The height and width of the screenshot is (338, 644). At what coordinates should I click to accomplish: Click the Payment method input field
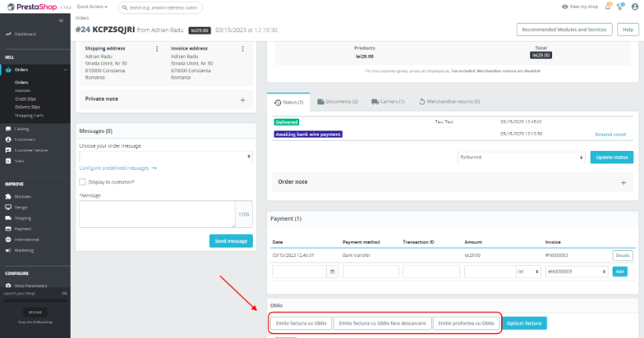click(371, 271)
